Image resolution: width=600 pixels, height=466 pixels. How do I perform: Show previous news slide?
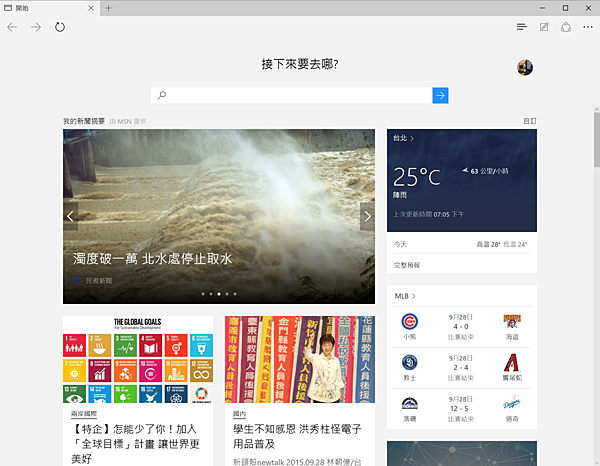pos(70,217)
